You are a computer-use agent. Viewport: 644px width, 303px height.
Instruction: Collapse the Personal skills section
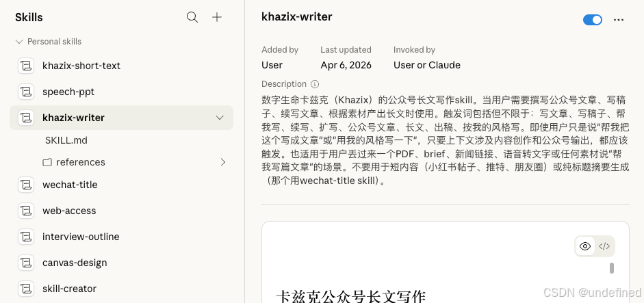[x=19, y=42]
